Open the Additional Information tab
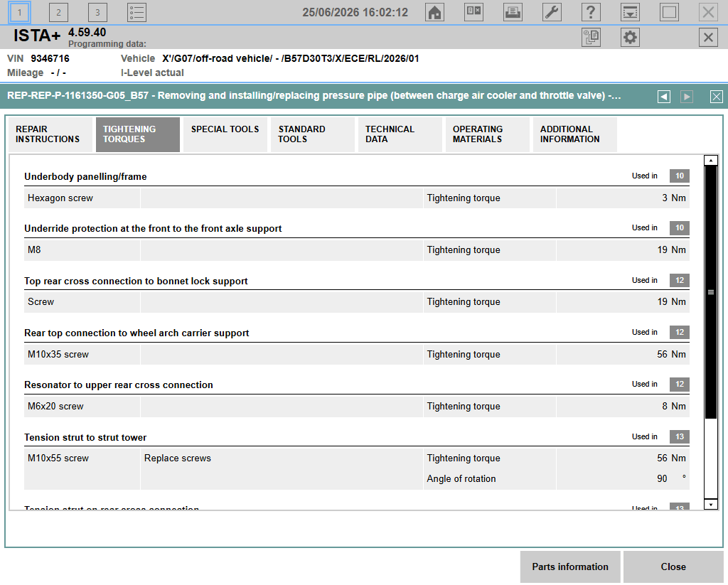728x585 pixels. click(574, 134)
